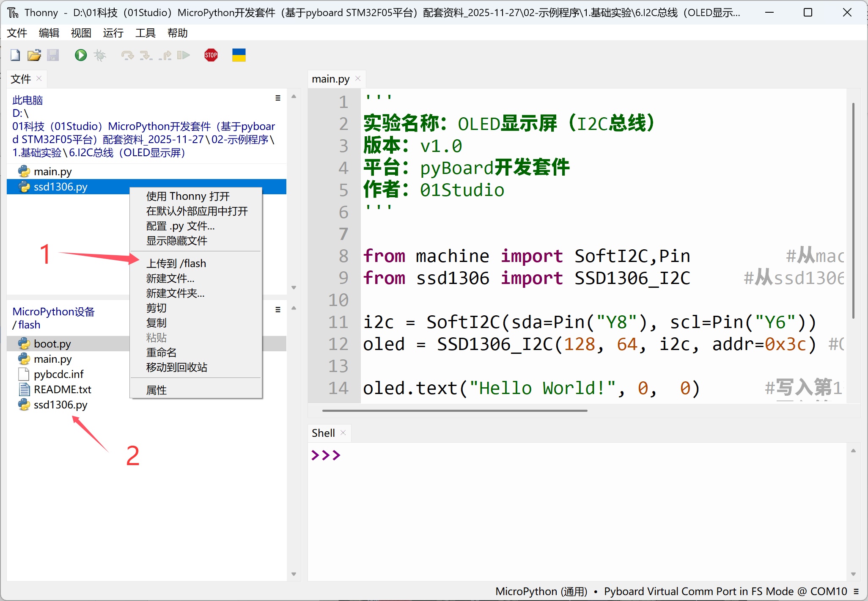Select 上传到 /flash from context menu

pyautogui.click(x=176, y=264)
